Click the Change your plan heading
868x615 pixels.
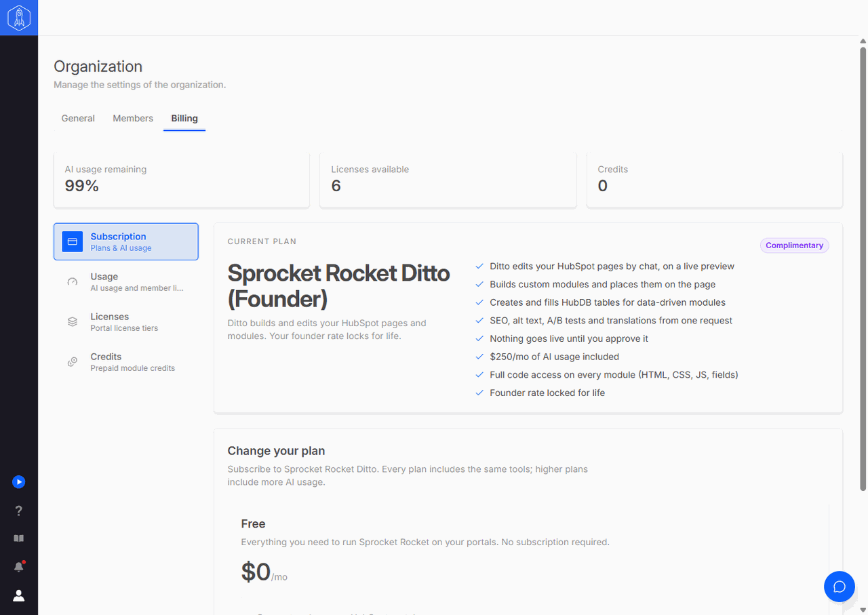pos(276,451)
